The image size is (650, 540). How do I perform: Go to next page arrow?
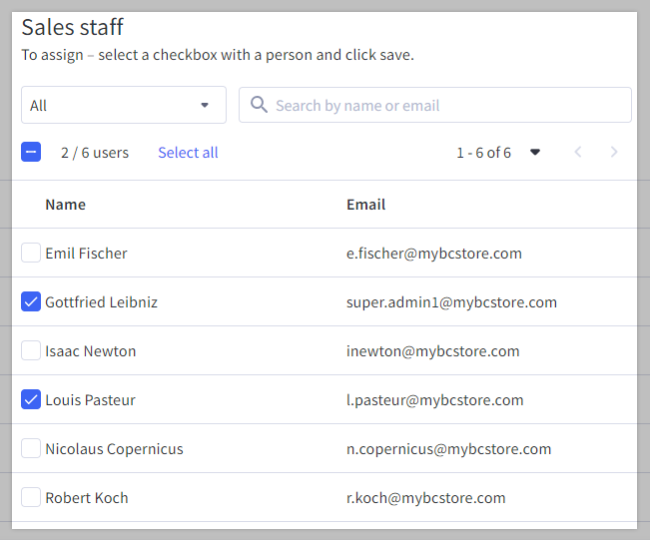tap(614, 152)
